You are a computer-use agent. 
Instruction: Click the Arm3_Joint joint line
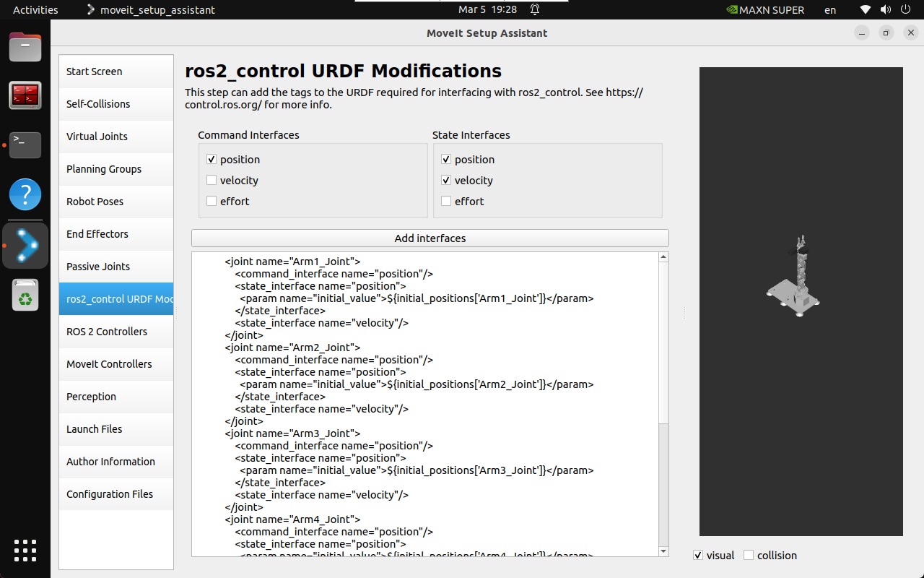292,433
